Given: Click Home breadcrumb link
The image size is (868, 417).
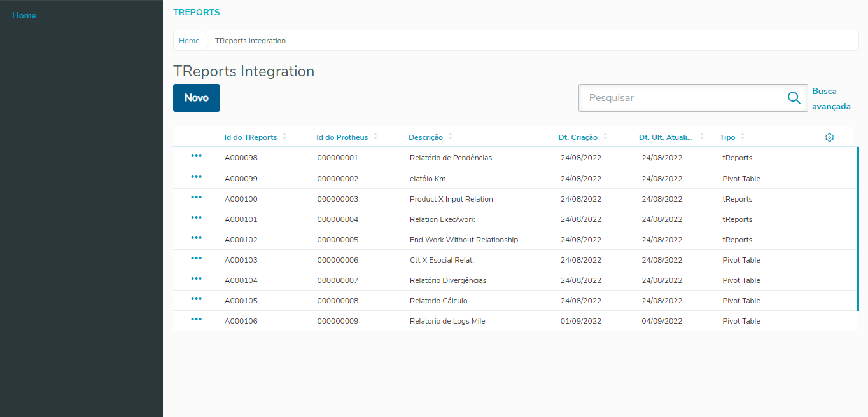Looking at the screenshot, I should [189, 41].
